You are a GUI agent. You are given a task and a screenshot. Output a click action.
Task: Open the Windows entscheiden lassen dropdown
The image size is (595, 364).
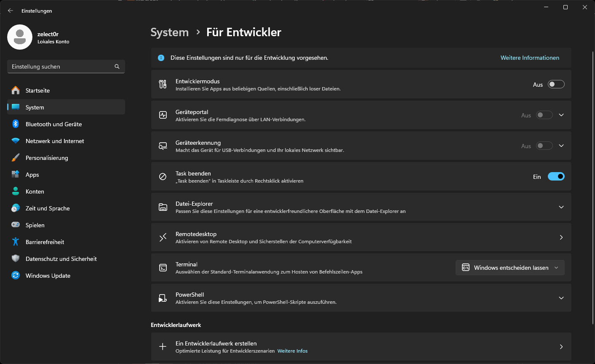(510, 268)
